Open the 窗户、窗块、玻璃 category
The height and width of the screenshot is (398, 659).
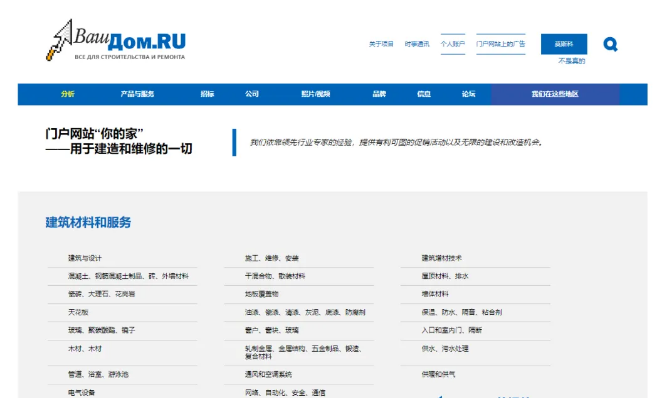pyautogui.click(x=272, y=330)
